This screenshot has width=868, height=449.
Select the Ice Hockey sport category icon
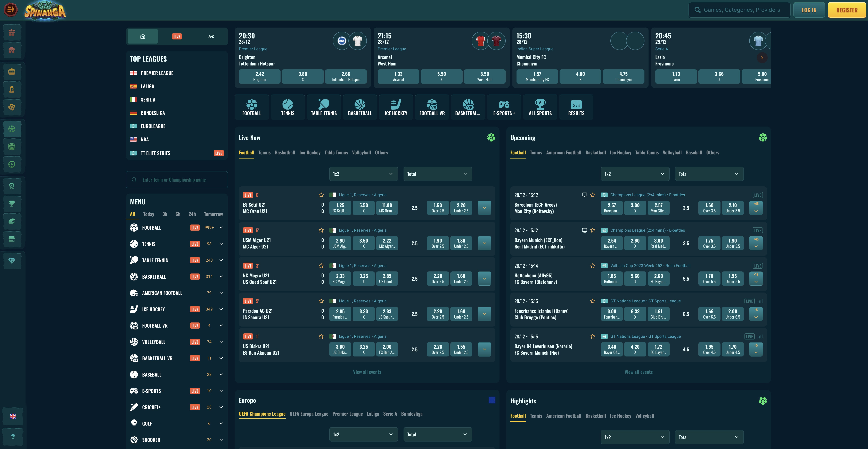tap(396, 107)
